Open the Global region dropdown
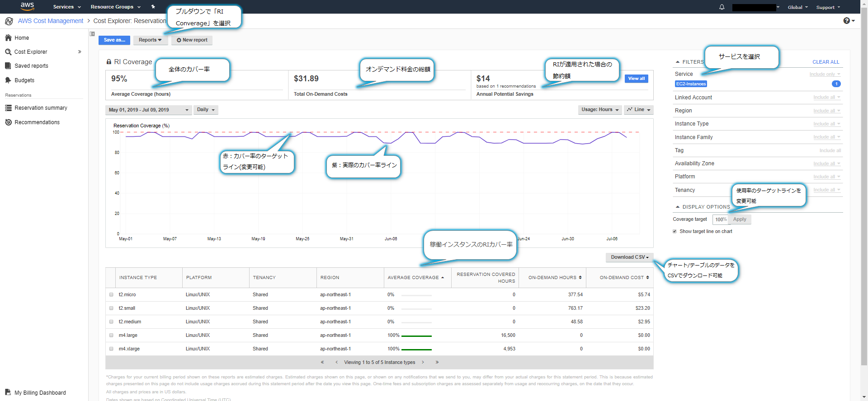868x401 pixels. (797, 7)
